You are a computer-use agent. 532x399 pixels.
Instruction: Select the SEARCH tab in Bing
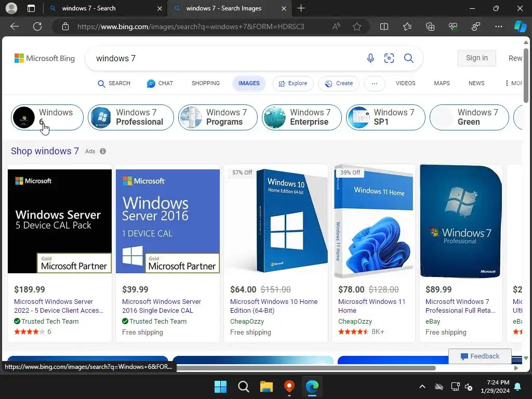[114, 84]
